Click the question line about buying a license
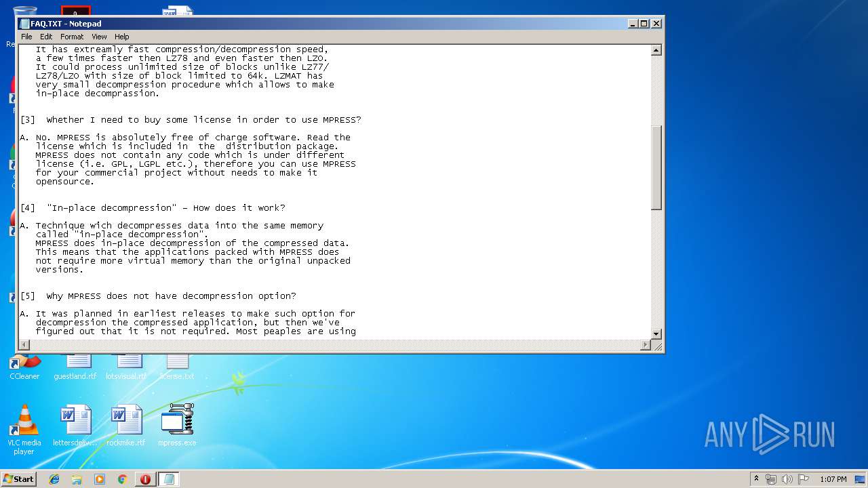 tap(191, 120)
